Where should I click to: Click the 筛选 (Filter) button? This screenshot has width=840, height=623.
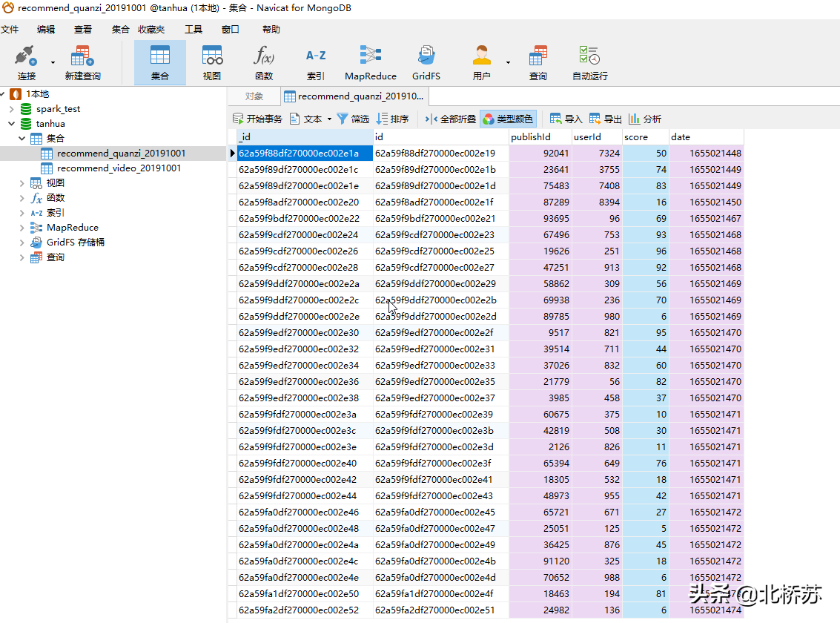tap(353, 119)
